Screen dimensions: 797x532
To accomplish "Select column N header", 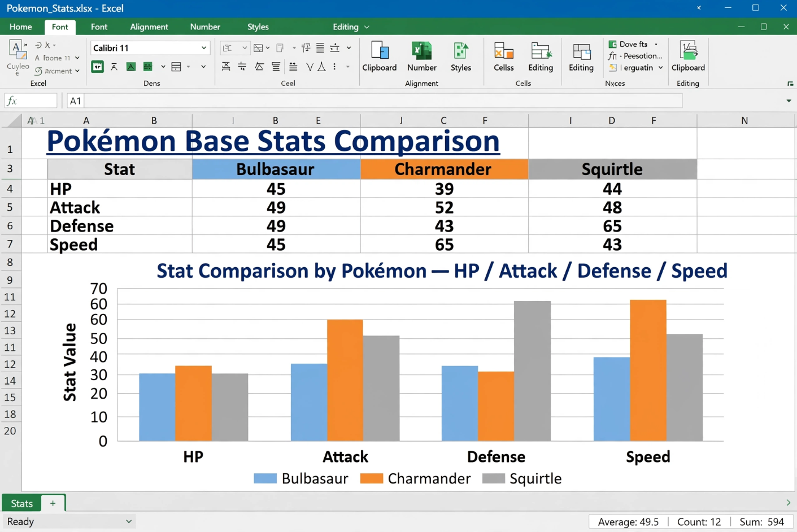I will pos(744,120).
